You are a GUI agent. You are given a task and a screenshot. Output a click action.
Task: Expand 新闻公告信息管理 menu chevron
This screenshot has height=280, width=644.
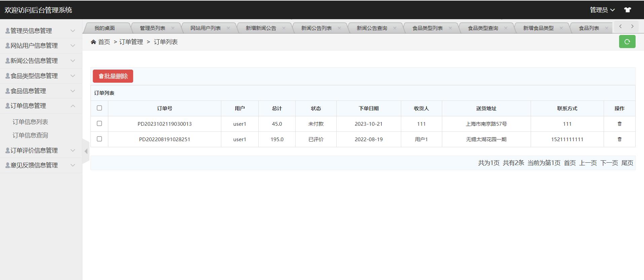point(73,61)
